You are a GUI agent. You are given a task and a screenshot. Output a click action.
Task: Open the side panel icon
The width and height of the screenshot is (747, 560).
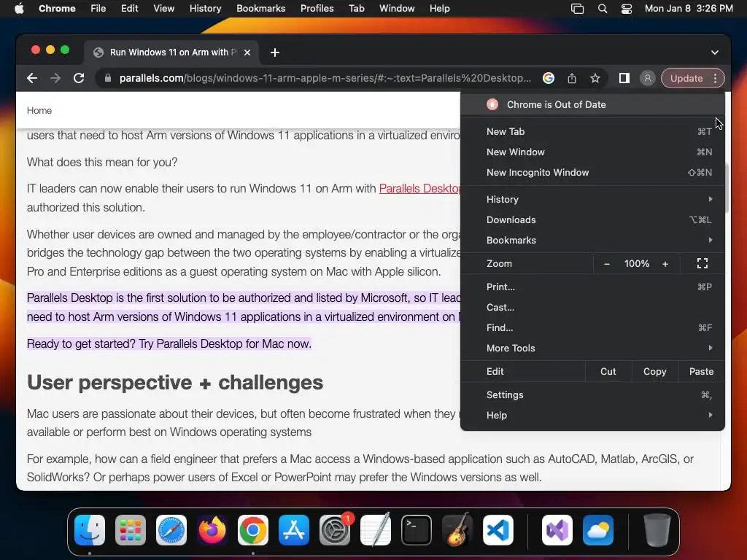coord(624,78)
